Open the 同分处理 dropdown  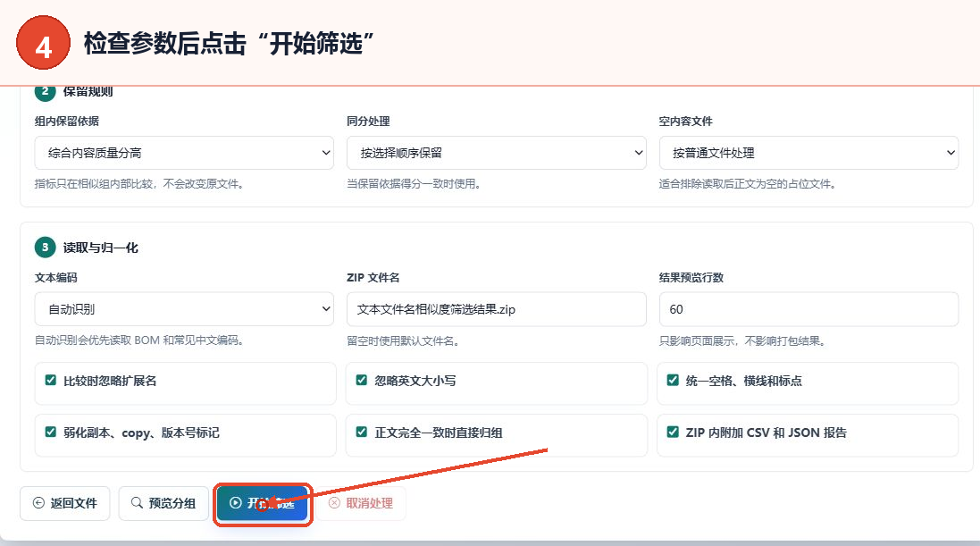point(496,153)
